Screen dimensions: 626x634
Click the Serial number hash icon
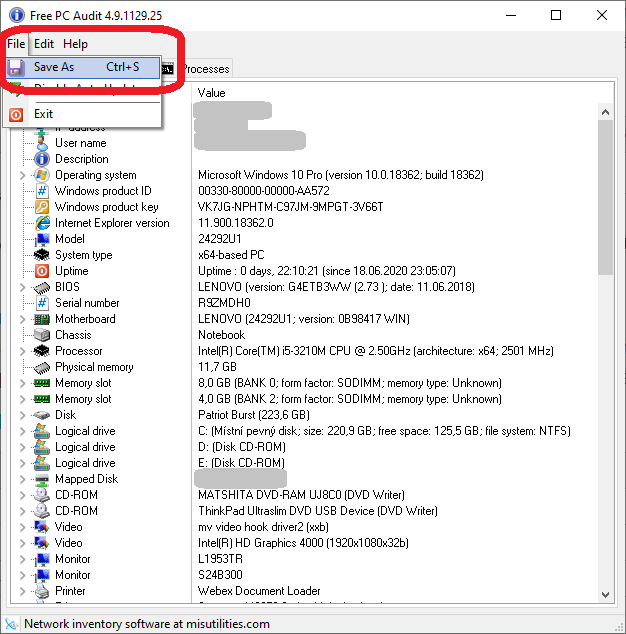pos(42,303)
